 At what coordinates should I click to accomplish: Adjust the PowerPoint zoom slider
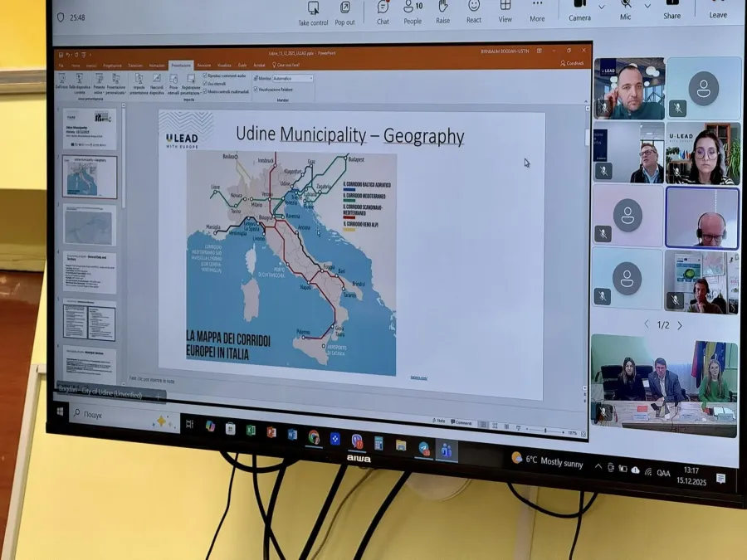point(546,431)
